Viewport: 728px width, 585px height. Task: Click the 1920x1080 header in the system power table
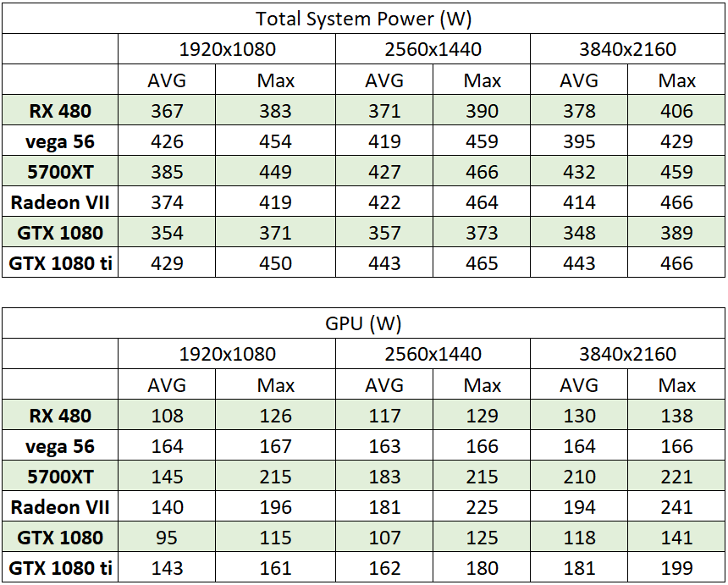[227, 49]
